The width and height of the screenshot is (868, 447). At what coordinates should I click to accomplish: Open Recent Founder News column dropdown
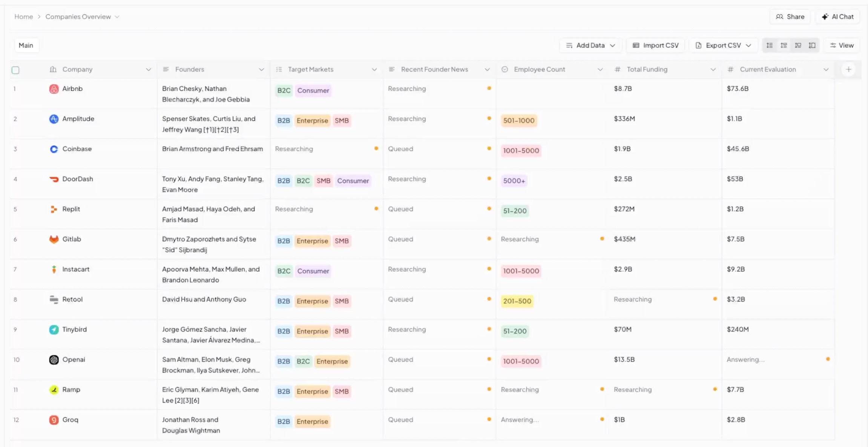tap(487, 70)
